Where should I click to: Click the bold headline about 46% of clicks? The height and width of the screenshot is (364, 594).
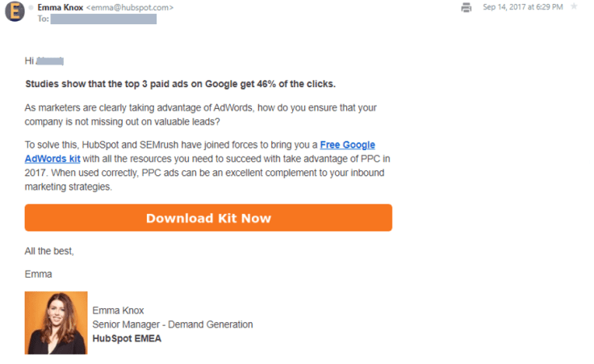point(180,84)
